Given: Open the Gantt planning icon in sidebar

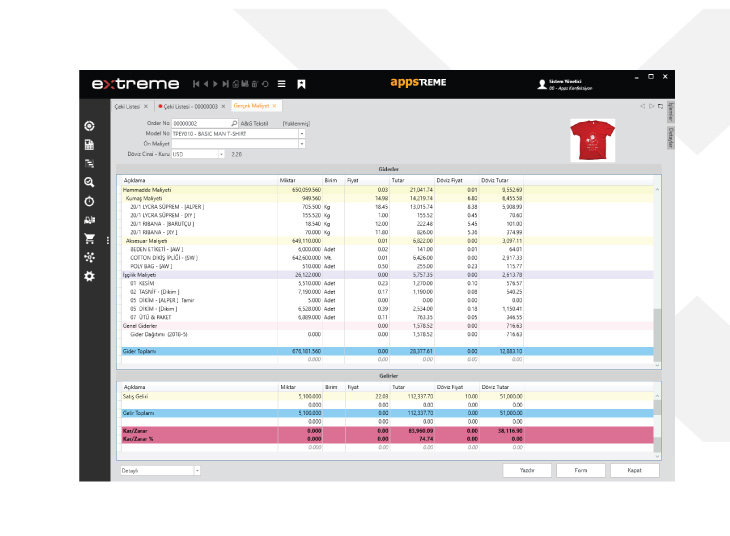Looking at the screenshot, I should 89,163.
